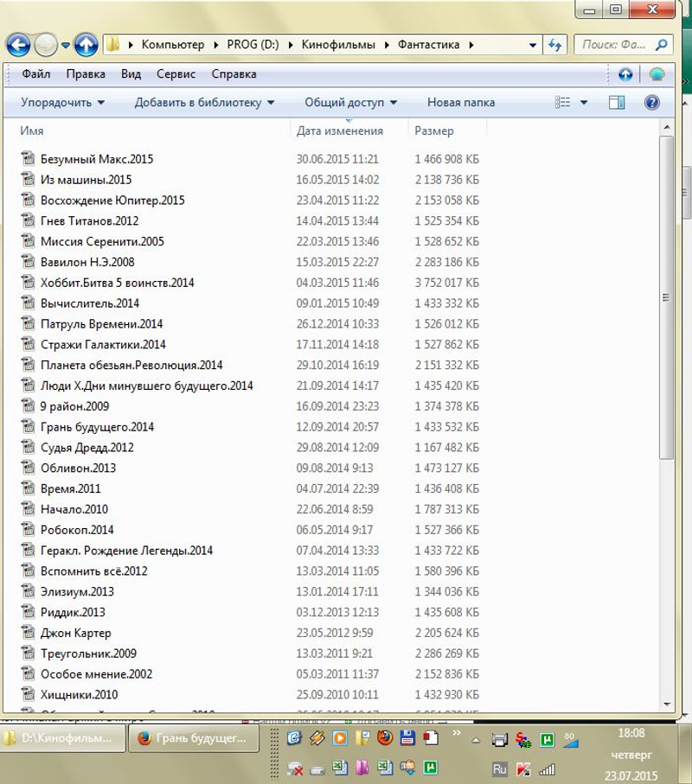The width and height of the screenshot is (692, 784).
Task: Sort by the Имя column header
Action: click(x=31, y=131)
